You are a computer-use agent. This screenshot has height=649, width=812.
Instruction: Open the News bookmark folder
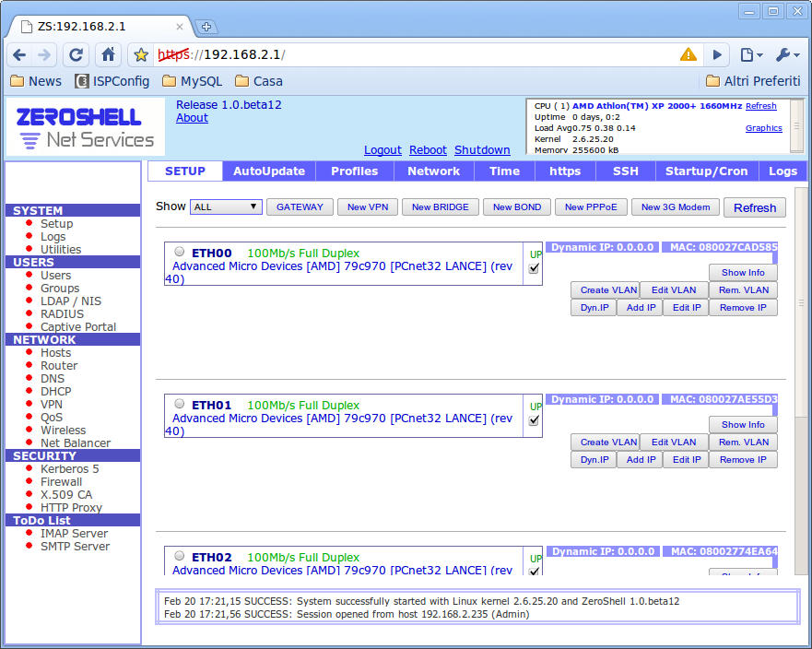(x=36, y=81)
